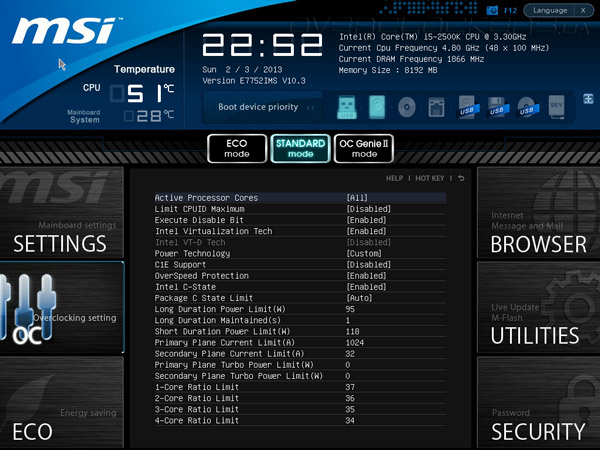Edit Secondary Plane Current Limit value 32
This screenshot has width=600, height=450.
click(x=350, y=354)
